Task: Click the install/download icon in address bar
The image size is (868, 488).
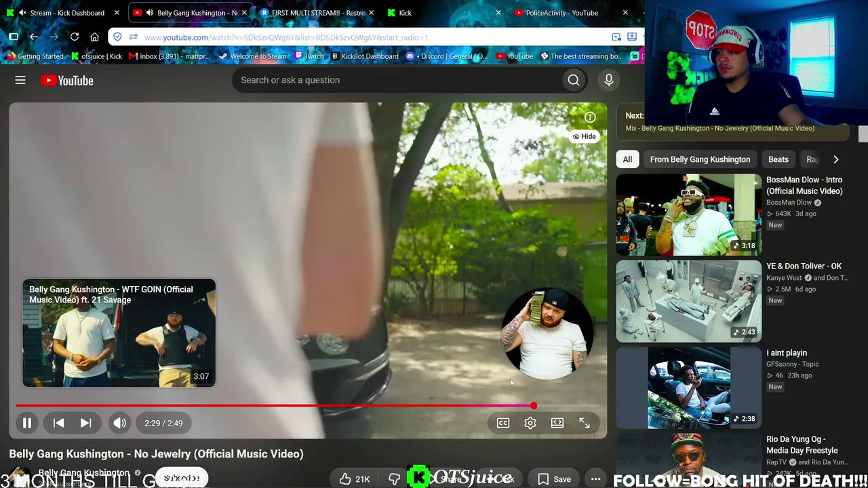Action: (632, 37)
